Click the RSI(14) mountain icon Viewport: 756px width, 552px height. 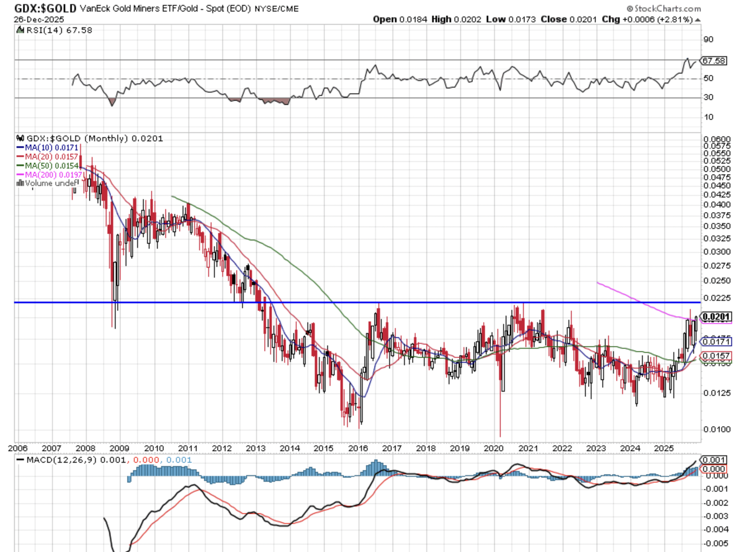[x=20, y=30]
